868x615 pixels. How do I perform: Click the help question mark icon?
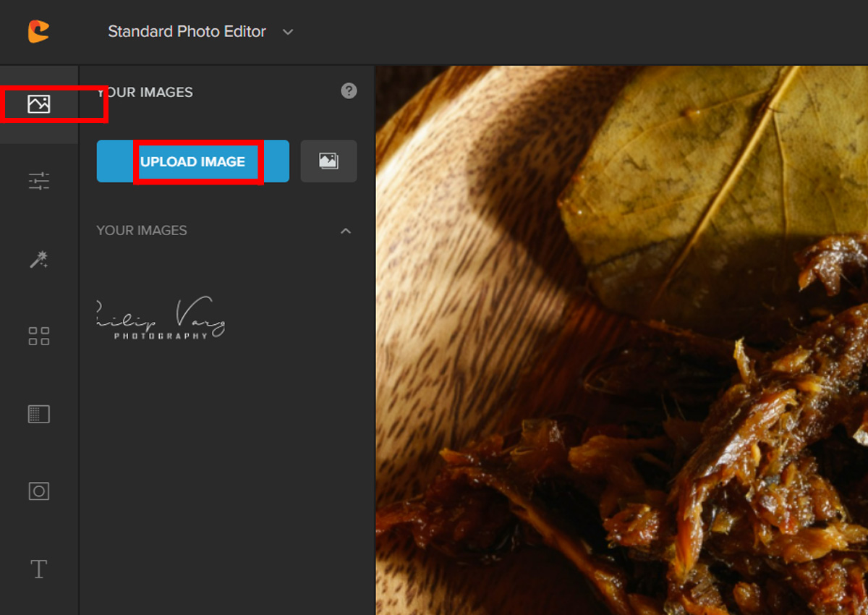pos(349,91)
